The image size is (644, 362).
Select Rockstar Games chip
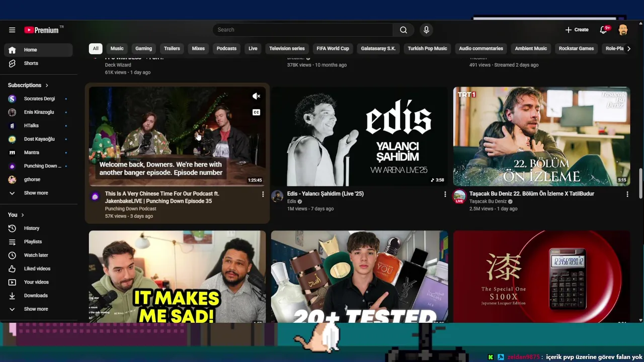coord(576,49)
